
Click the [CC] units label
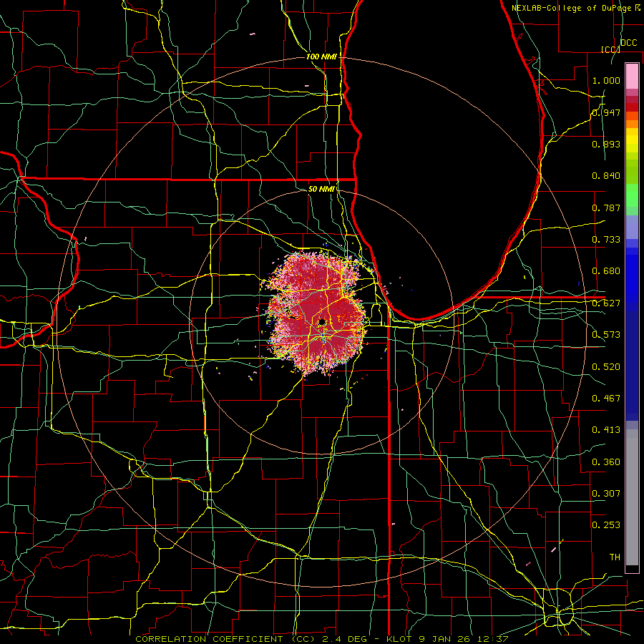pos(610,49)
